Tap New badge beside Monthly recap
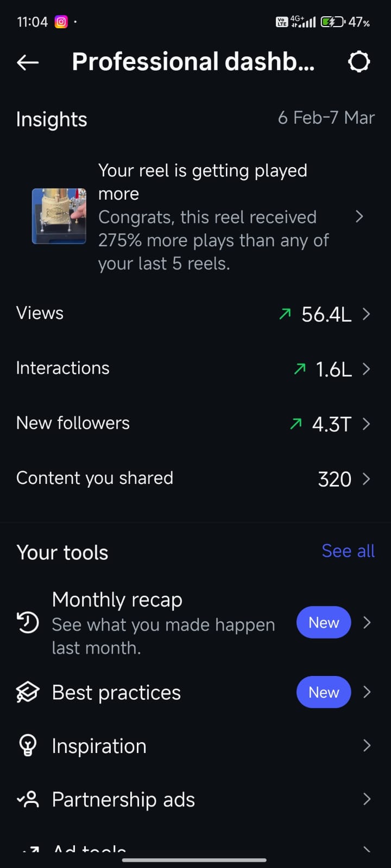 coord(324,622)
